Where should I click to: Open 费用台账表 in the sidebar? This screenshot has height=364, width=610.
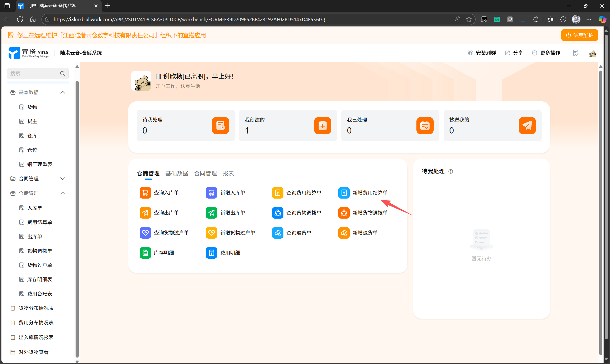(40, 294)
